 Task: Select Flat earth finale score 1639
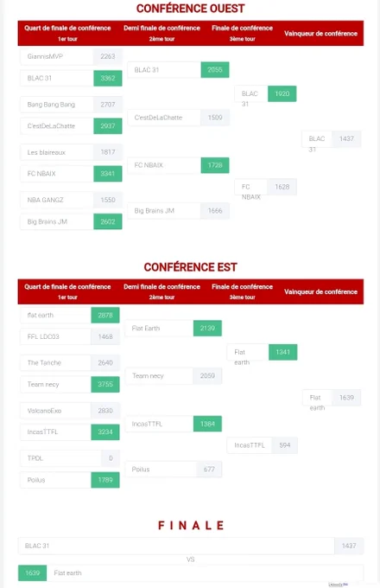(x=32, y=573)
